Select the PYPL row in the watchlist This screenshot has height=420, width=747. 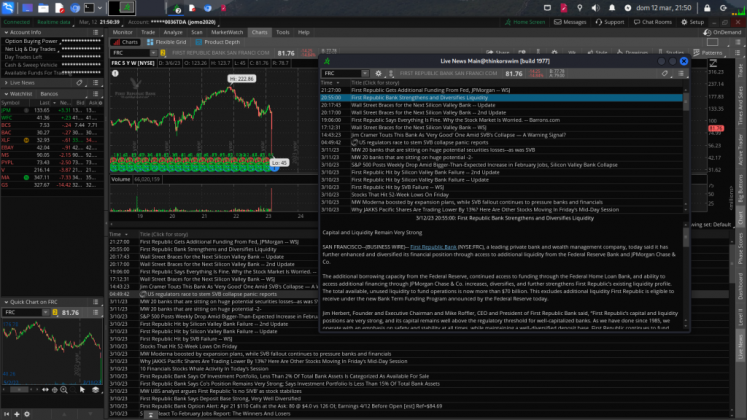51,162
